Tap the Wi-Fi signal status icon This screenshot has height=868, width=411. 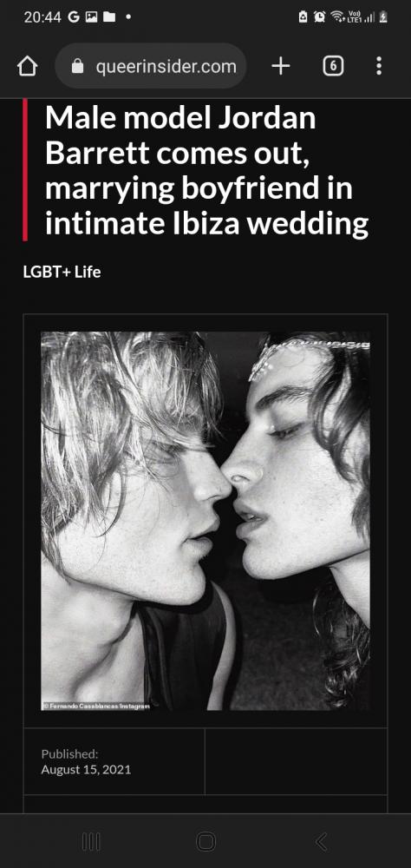(337, 17)
